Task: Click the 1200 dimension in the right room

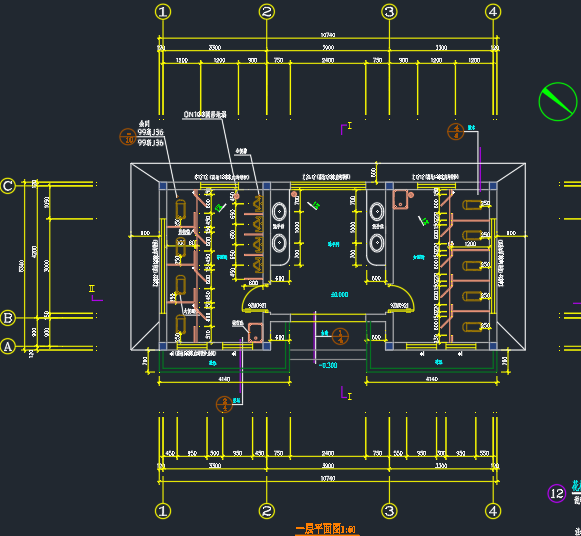Action: point(470,244)
